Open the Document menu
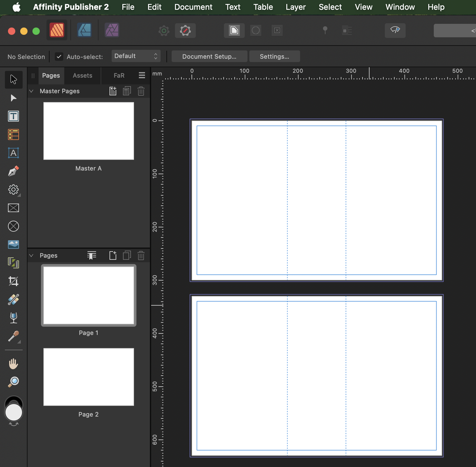This screenshot has width=476, height=467. click(193, 7)
